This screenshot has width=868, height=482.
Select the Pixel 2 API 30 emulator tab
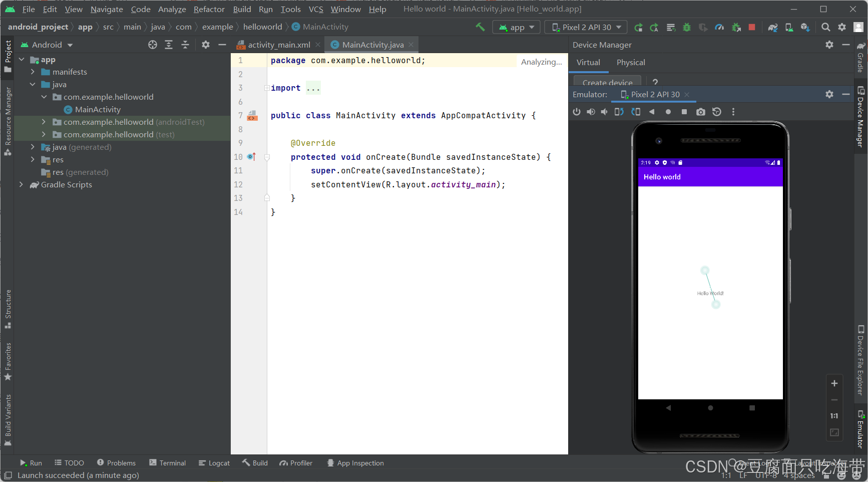[655, 94]
